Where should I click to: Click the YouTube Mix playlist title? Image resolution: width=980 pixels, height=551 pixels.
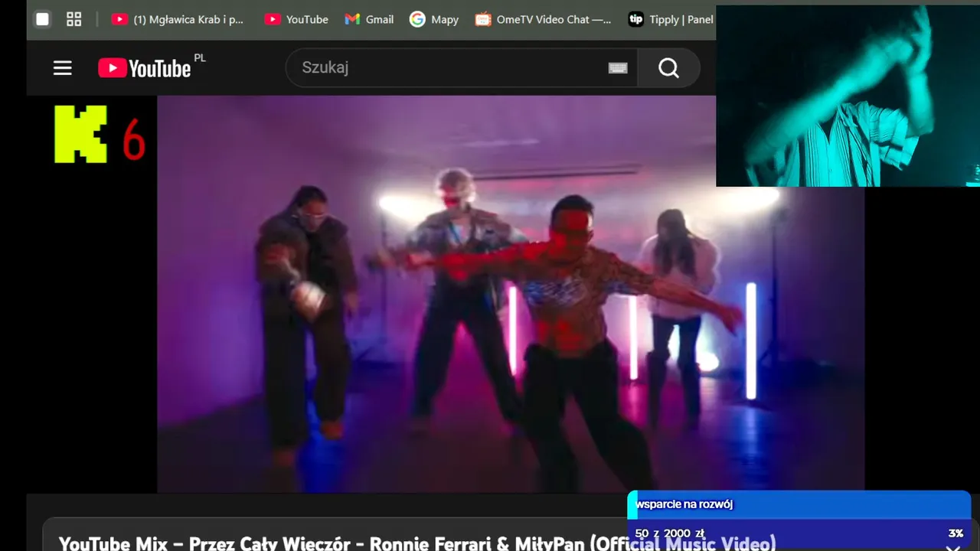coord(417,543)
